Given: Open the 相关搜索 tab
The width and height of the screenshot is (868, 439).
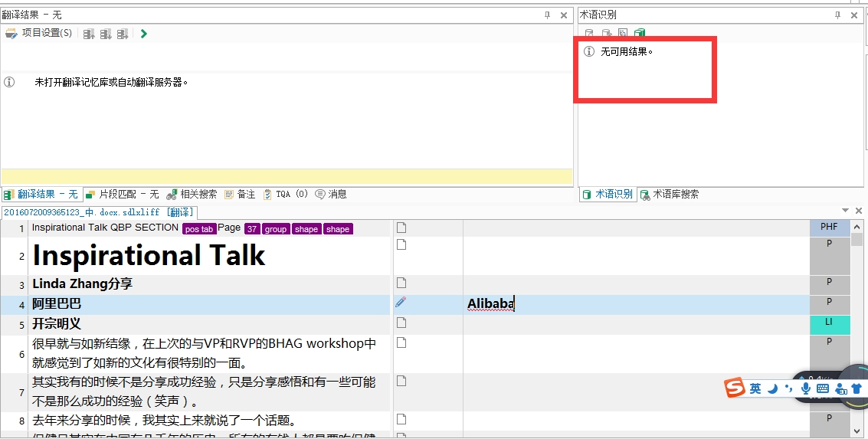Looking at the screenshot, I should tap(192, 195).
